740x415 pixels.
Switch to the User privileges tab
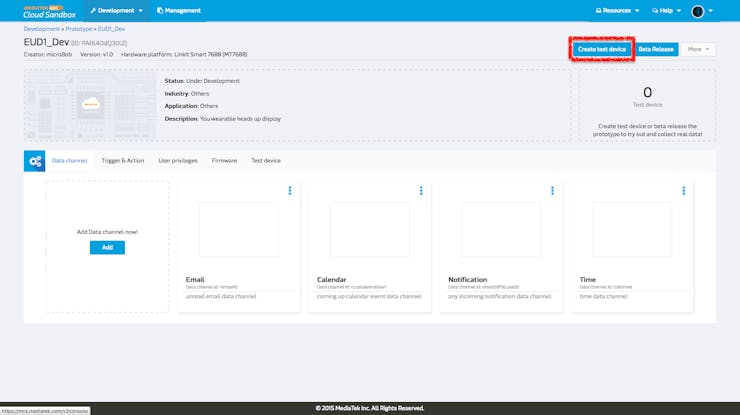pyautogui.click(x=178, y=161)
